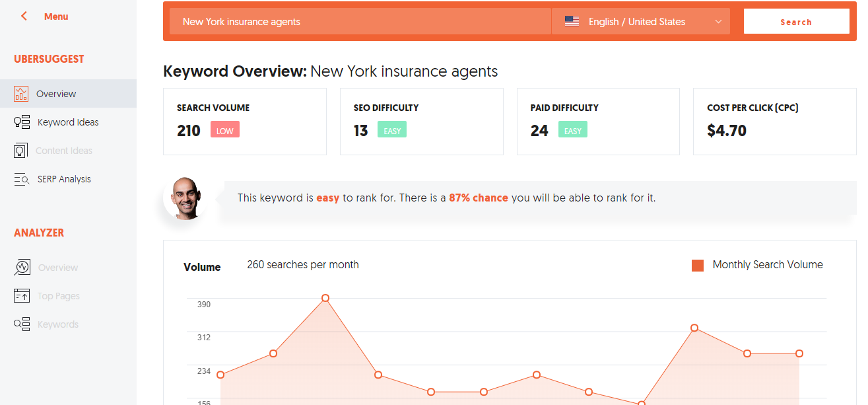The height and width of the screenshot is (405, 868).
Task: Click the Monthly Search Volume legend label
Action: [x=768, y=264]
